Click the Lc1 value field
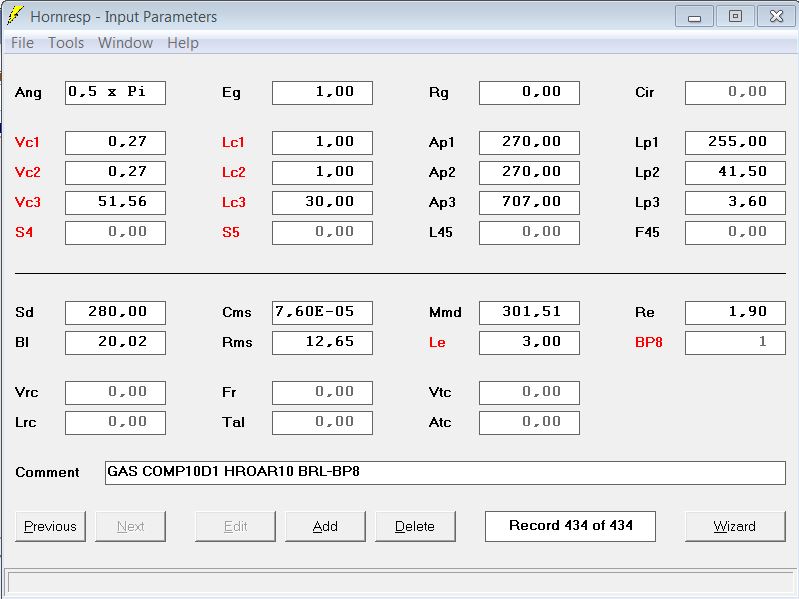The image size is (799, 599). [322, 143]
